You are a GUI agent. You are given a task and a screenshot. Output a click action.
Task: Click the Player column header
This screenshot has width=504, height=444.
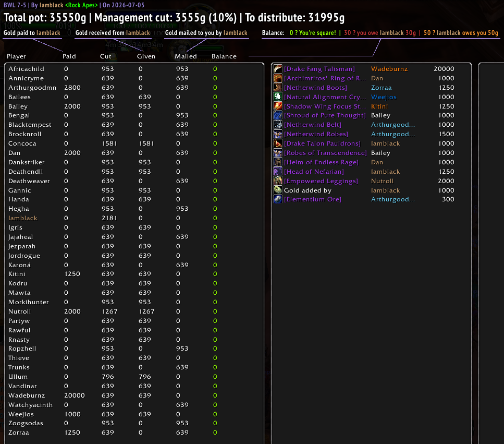click(16, 56)
